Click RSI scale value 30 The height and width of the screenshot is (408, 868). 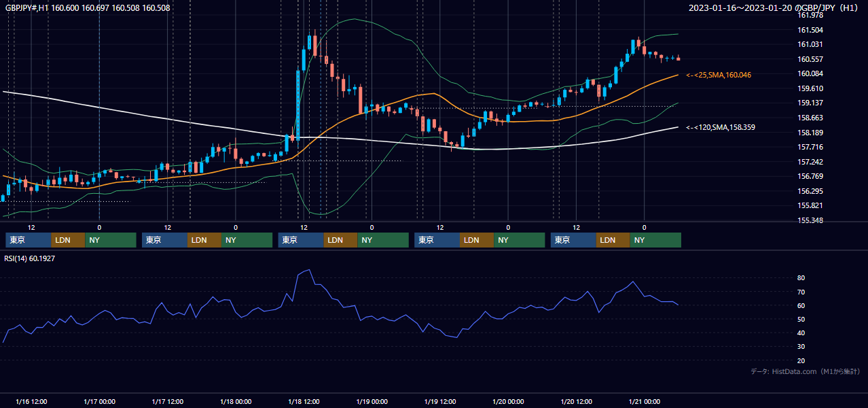(801, 347)
